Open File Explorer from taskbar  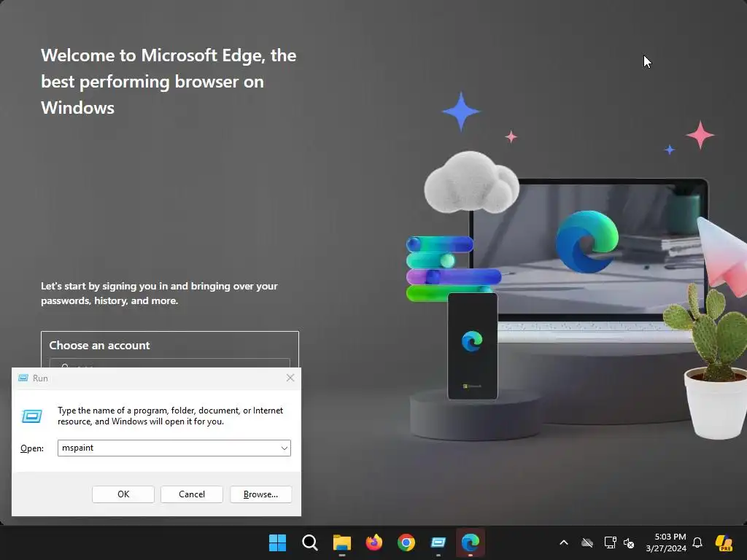click(341, 542)
